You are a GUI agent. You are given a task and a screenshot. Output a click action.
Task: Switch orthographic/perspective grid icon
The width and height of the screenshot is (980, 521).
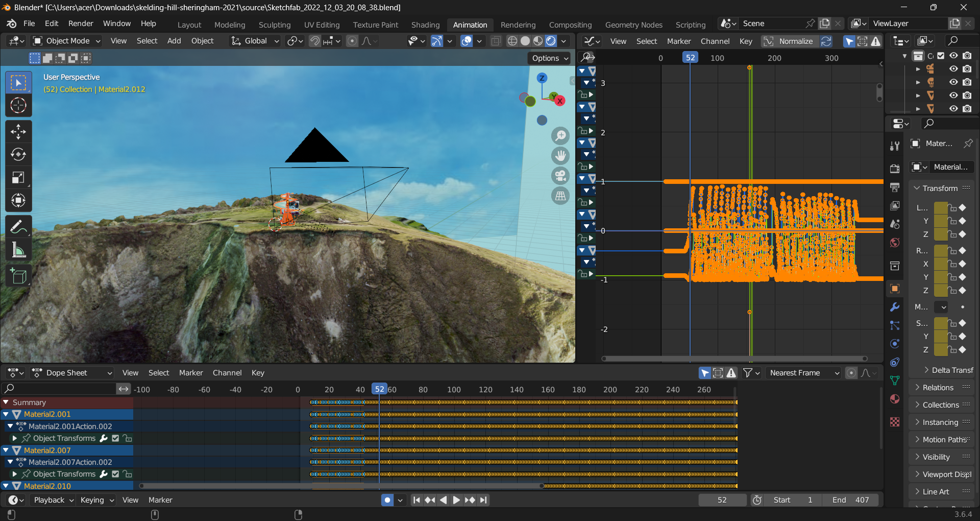pos(560,195)
